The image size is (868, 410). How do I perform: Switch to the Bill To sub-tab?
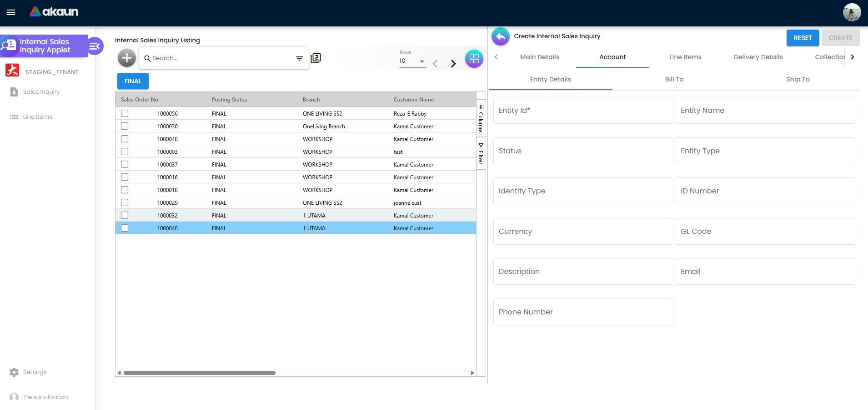coord(674,79)
